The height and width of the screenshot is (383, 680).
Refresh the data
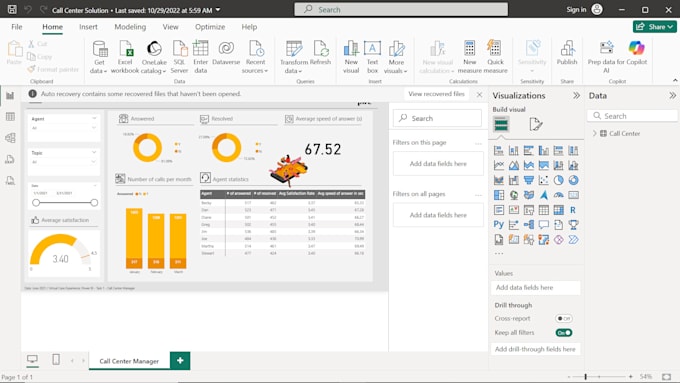(321, 53)
